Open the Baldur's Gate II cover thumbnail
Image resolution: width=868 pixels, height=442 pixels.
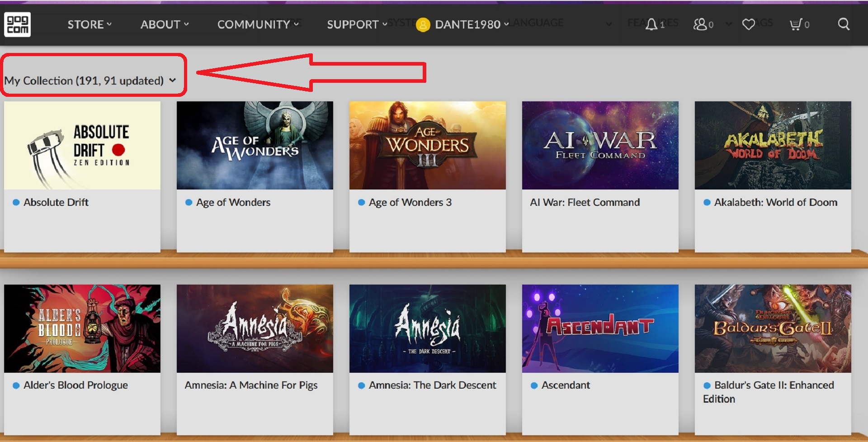tap(773, 328)
